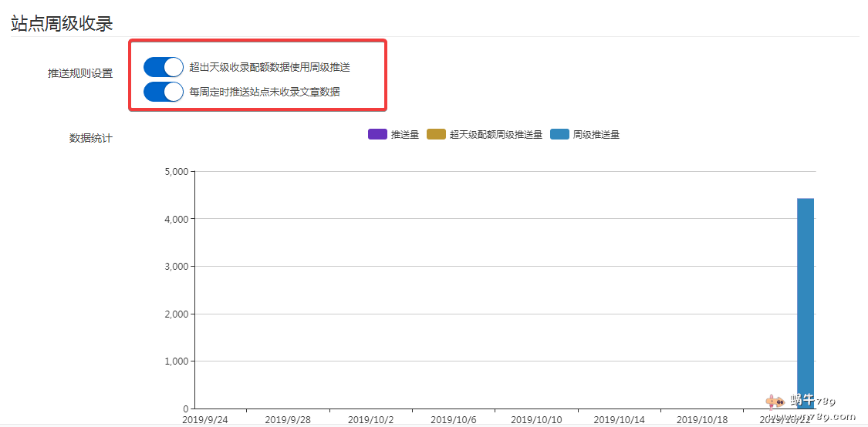Select the 2019/9/28 x-axis date label
The height and width of the screenshot is (427, 868).
pos(287,419)
